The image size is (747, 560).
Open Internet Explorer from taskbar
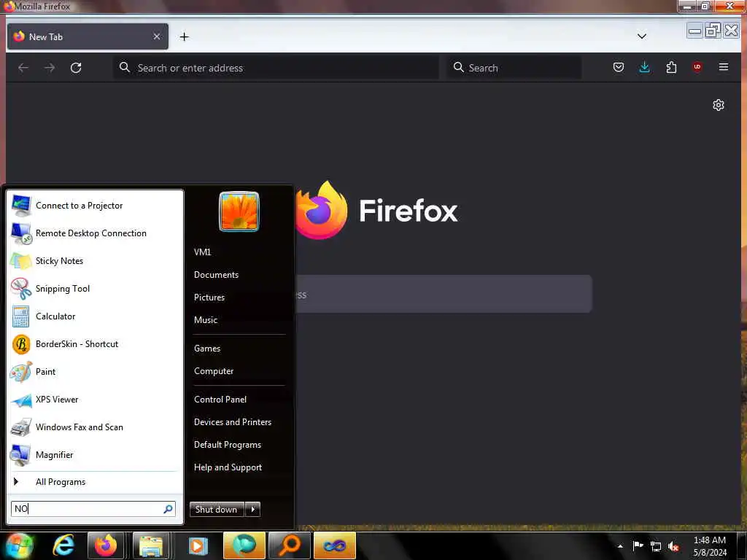[63, 545]
